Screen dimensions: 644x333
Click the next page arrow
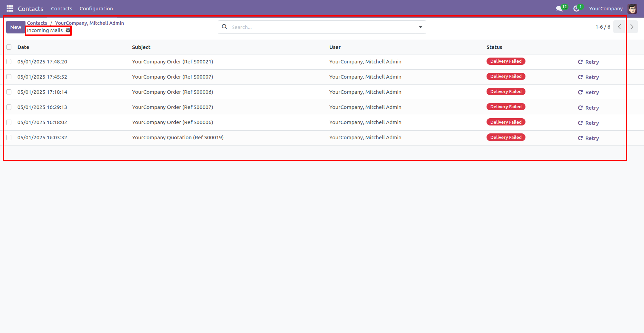(632, 27)
